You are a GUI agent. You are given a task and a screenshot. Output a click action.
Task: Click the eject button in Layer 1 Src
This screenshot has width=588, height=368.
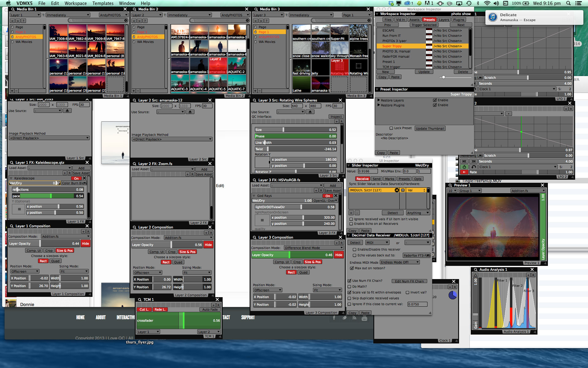point(67,111)
